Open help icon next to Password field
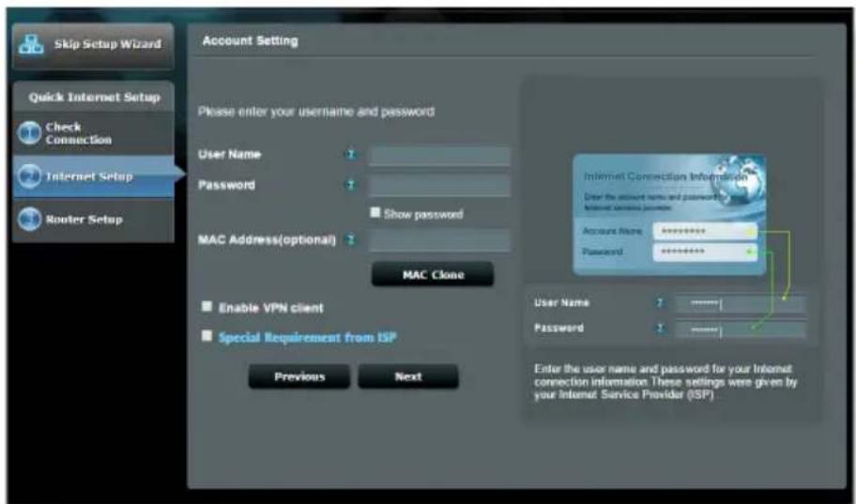This screenshot has height=504, width=856. pyautogui.click(x=351, y=185)
